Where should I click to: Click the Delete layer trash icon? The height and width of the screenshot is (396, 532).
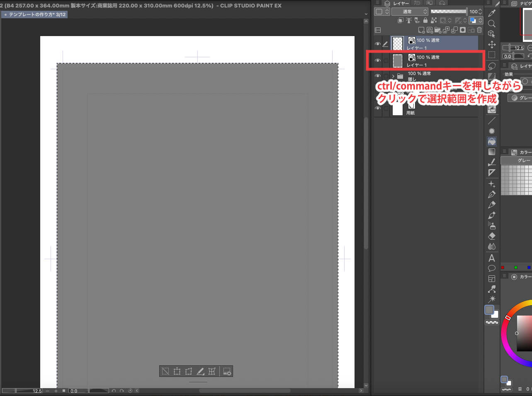[x=479, y=30]
